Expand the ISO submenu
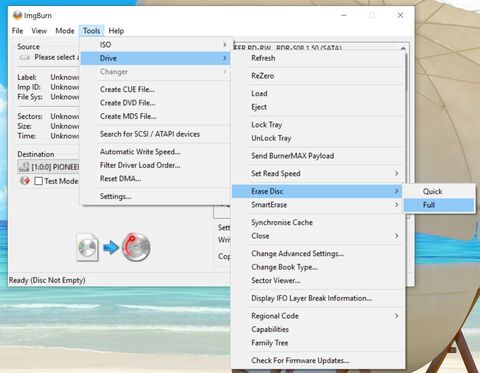Screen dimensions: 480x373 (156, 45)
